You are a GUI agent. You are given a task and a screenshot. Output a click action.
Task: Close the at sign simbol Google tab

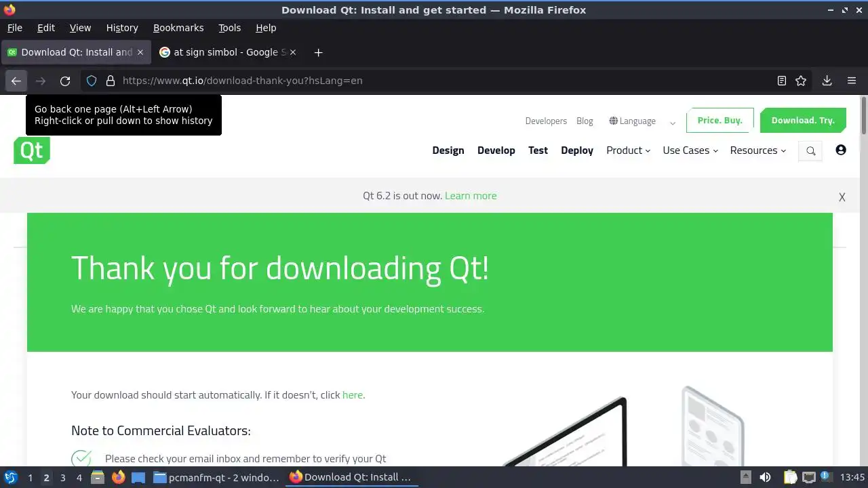click(x=293, y=52)
